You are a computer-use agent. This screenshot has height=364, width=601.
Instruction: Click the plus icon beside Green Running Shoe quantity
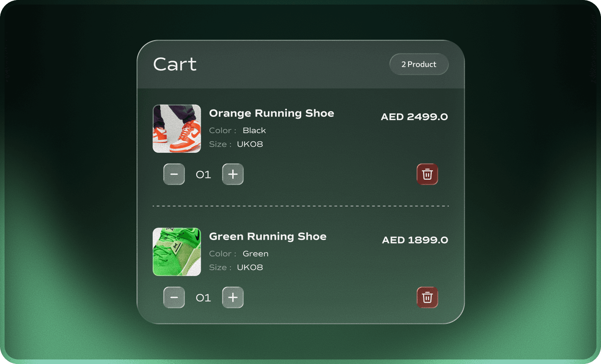click(x=233, y=298)
